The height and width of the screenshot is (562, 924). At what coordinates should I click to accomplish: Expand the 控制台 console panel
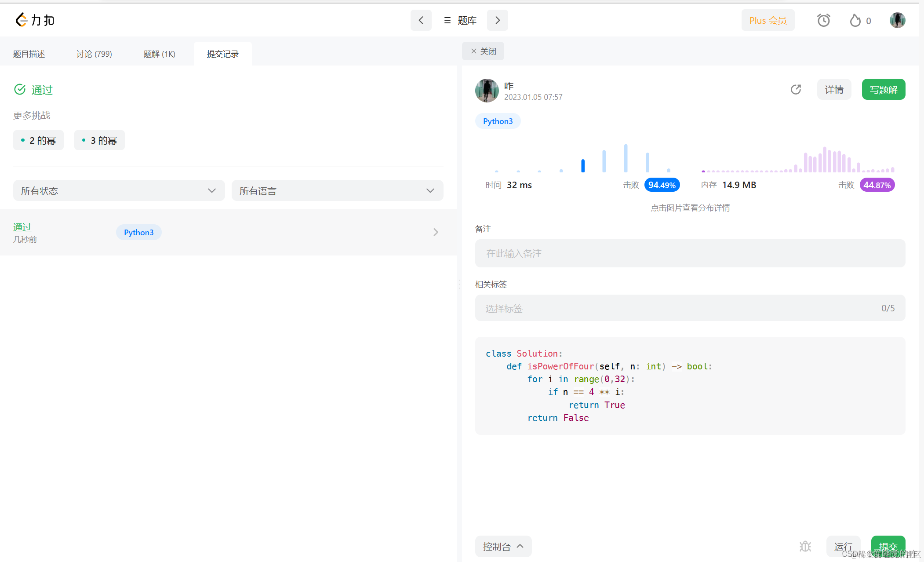[x=503, y=546]
